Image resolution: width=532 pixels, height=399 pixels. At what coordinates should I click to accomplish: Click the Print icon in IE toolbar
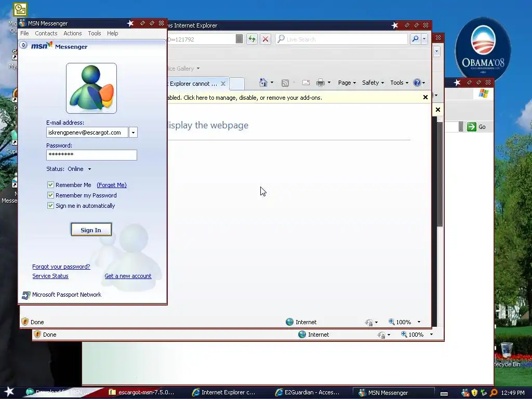tap(320, 83)
